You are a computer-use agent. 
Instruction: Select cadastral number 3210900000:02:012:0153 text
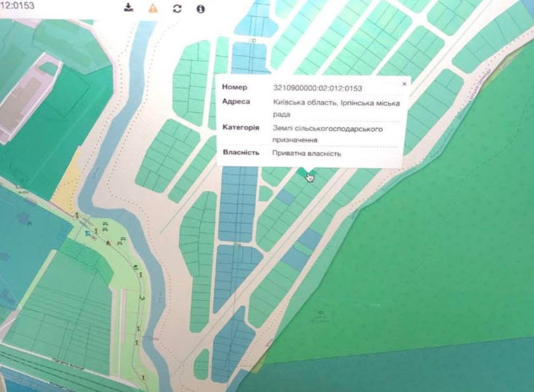click(317, 88)
